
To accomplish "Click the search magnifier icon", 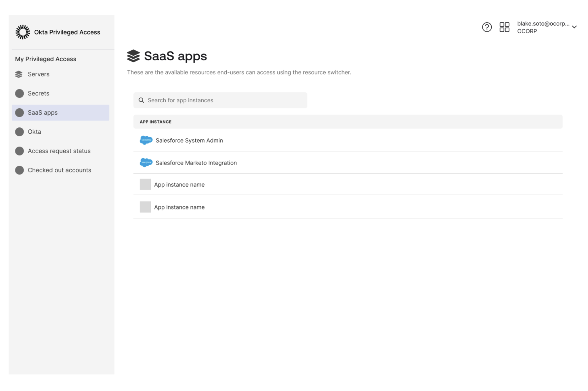I will (x=141, y=100).
